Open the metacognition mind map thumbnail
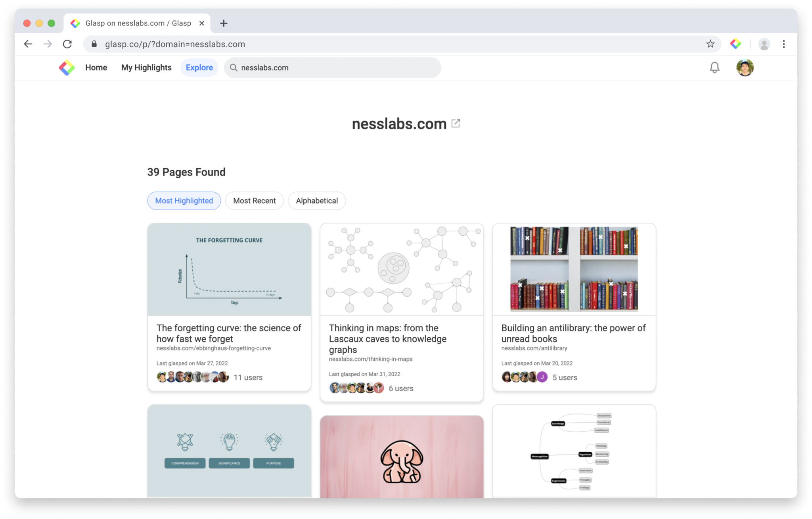The width and height of the screenshot is (812, 519). point(574,451)
